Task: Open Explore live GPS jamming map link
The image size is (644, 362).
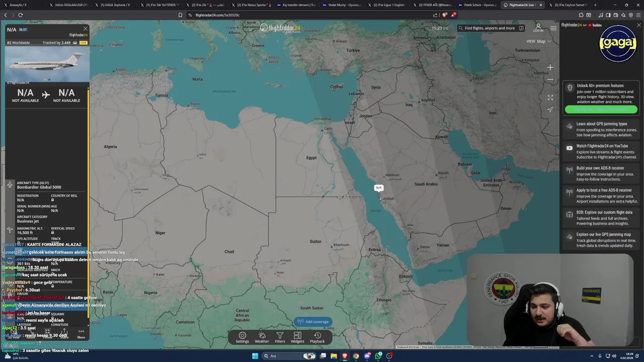Action: (601, 240)
